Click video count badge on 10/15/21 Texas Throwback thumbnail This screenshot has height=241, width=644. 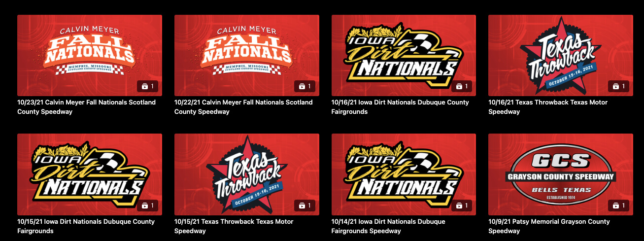[x=305, y=206]
